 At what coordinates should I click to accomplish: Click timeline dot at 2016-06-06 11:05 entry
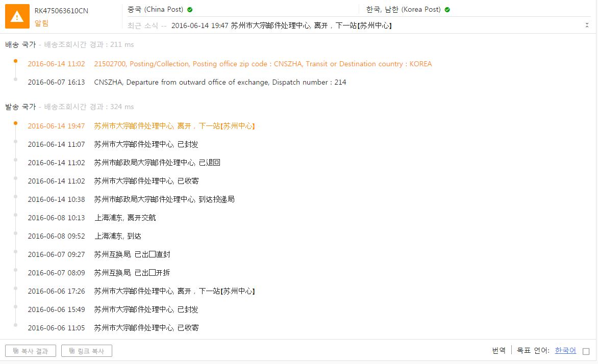[x=15, y=325]
